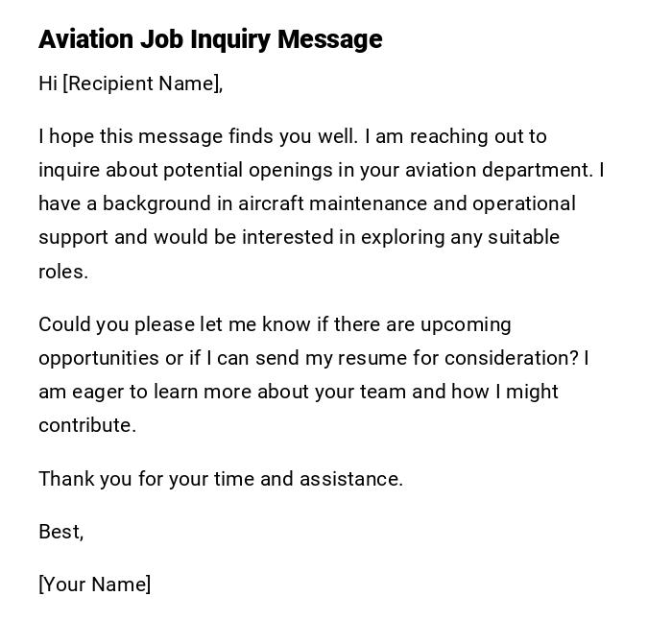Click the word "Hi" in the greeting
The width and height of the screenshot is (672, 644).
pos(48,83)
